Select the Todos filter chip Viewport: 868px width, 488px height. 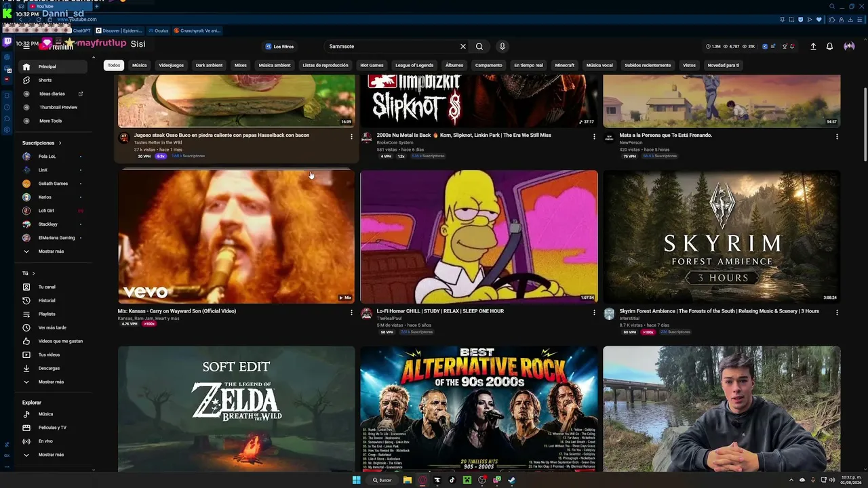click(114, 65)
